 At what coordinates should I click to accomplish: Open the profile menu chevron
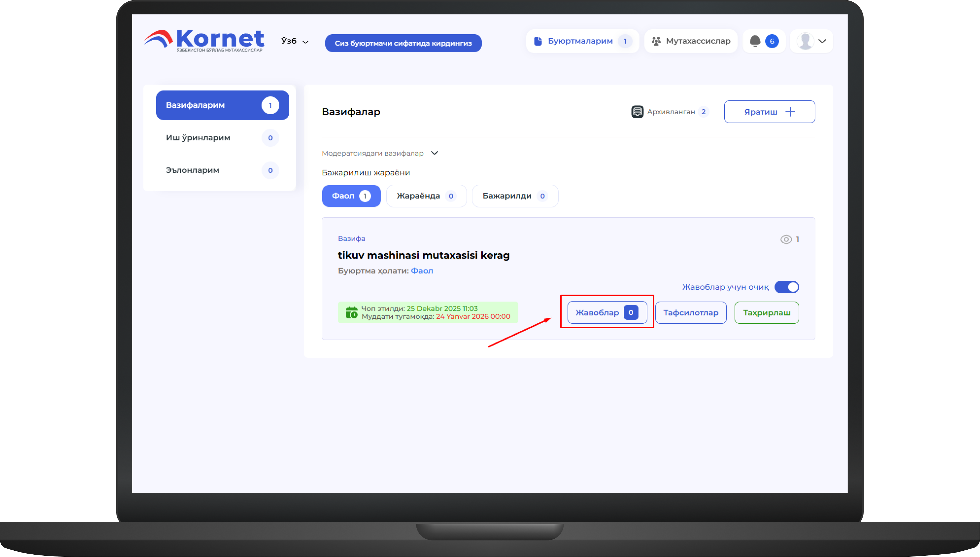(x=822, y=41)
